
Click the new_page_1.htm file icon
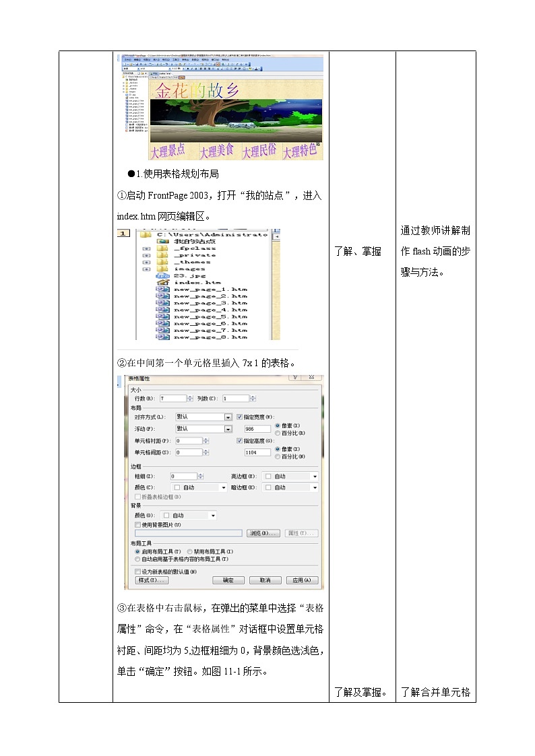point(163,289)
